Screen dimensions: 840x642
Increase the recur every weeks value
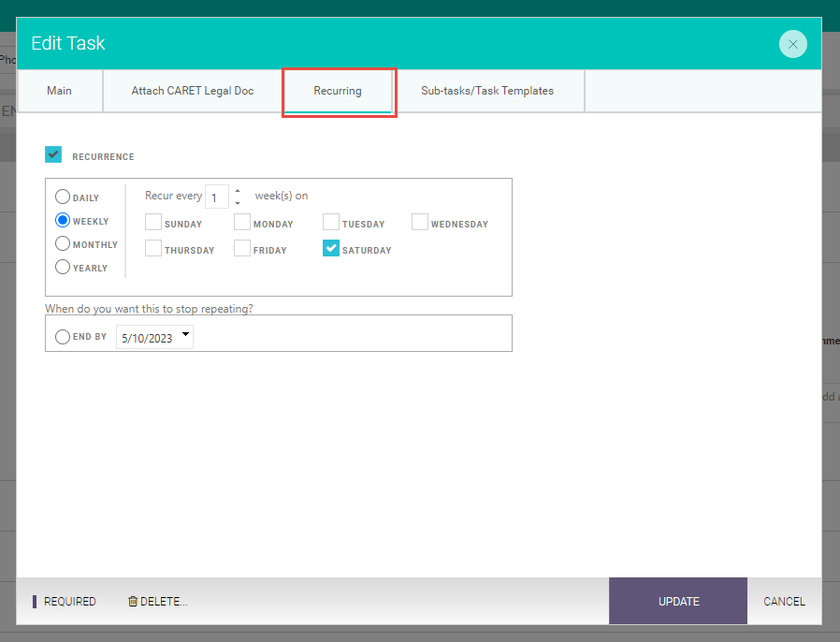point(238,191)
